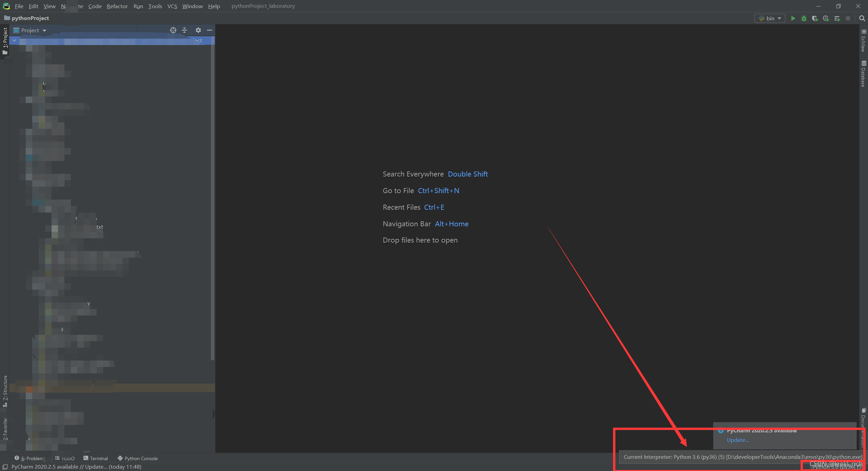
Task: Open the Python Console tool window
Action: click(x=138, y=458)
